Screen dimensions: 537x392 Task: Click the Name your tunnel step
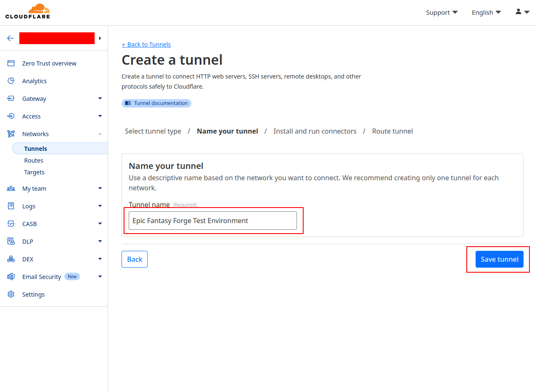tap(227, 131)
